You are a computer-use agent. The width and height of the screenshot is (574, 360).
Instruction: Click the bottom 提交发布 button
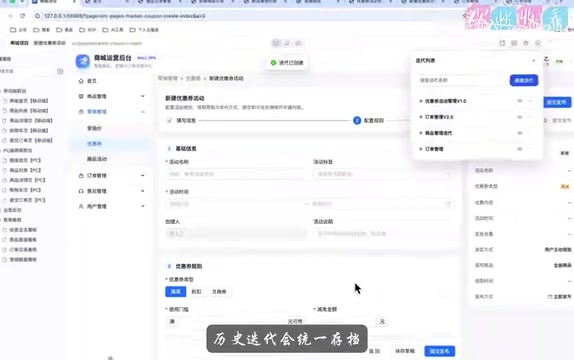click(x=440, y=351)
